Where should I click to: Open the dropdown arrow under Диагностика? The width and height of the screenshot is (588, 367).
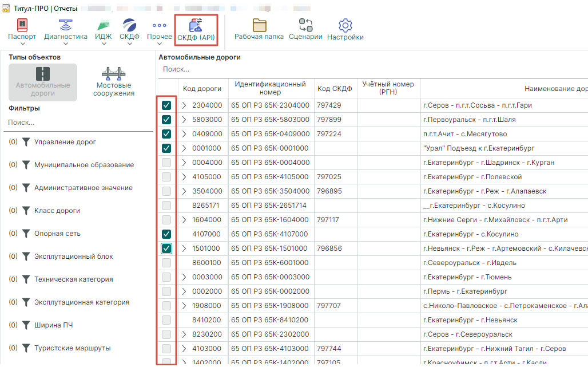click(x=66, y=44)
